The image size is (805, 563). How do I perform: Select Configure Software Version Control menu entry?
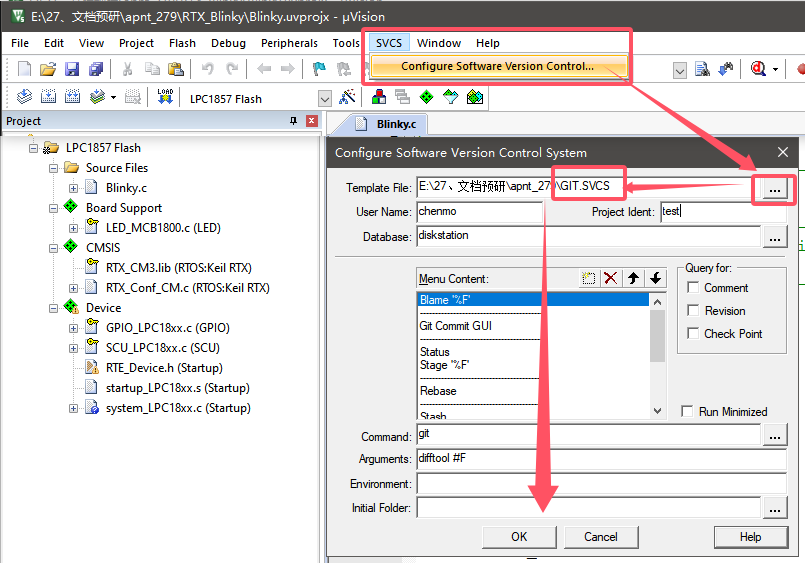497,67
